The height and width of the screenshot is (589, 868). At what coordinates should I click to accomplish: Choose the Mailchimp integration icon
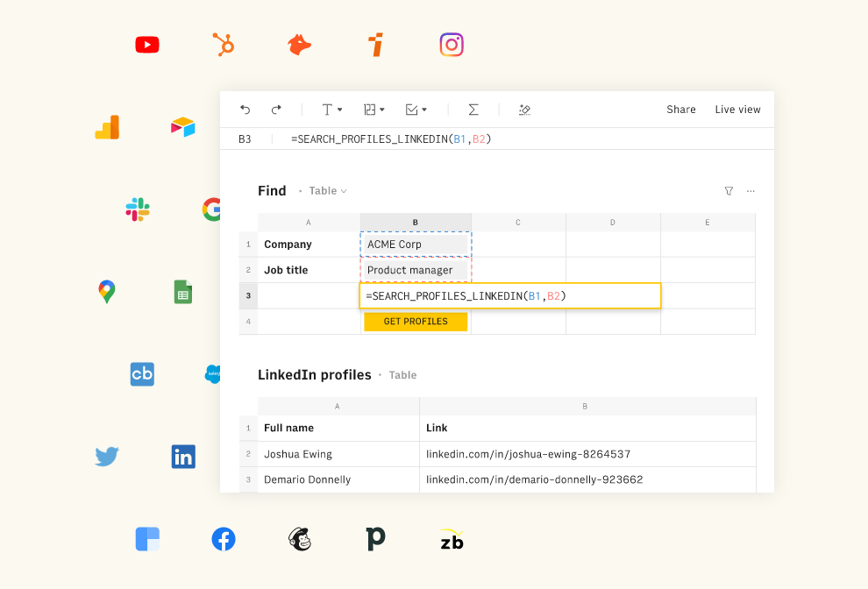point(300,539)
